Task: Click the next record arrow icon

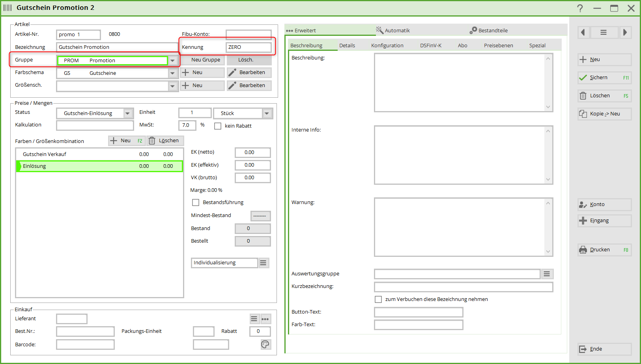Action: pyautogui.click(x=625, y=32)
